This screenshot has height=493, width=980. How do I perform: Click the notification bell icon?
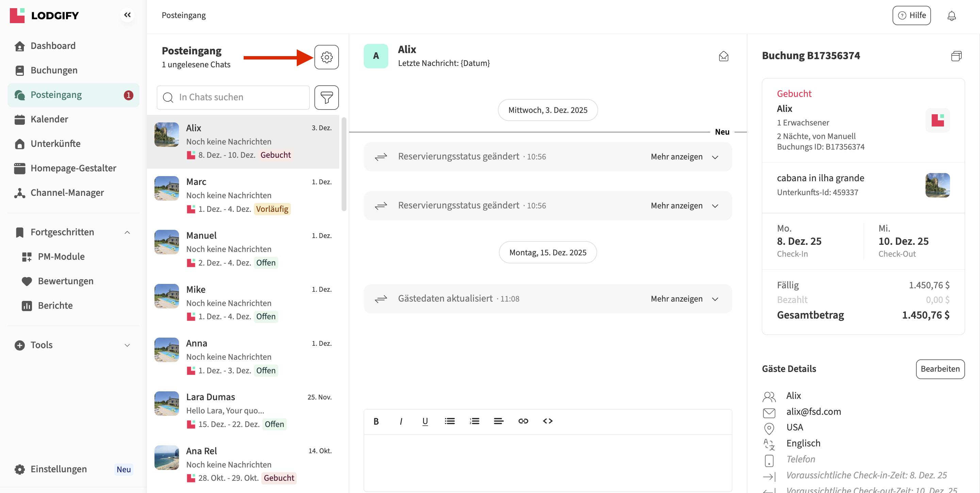click(x=951, y=16)
